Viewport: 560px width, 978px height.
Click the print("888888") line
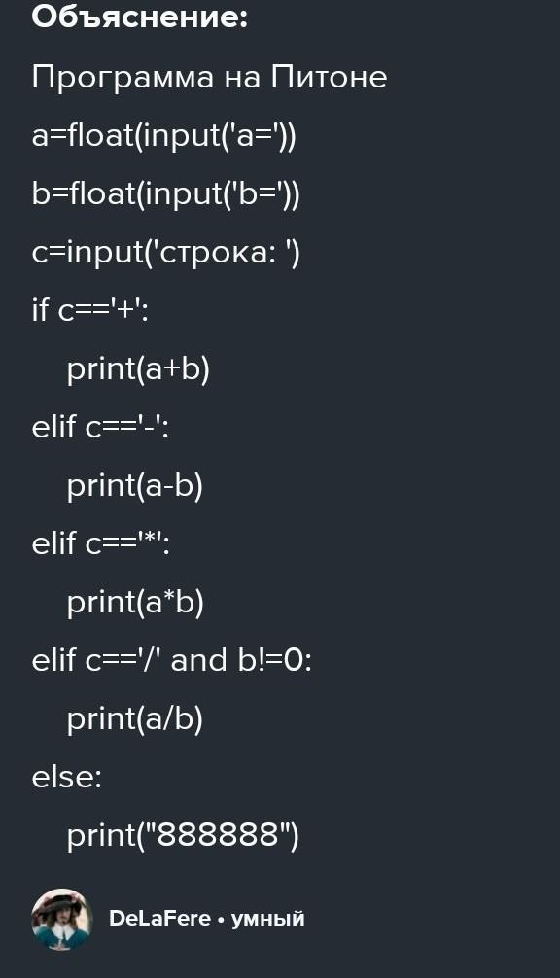(x=184, y=836)
